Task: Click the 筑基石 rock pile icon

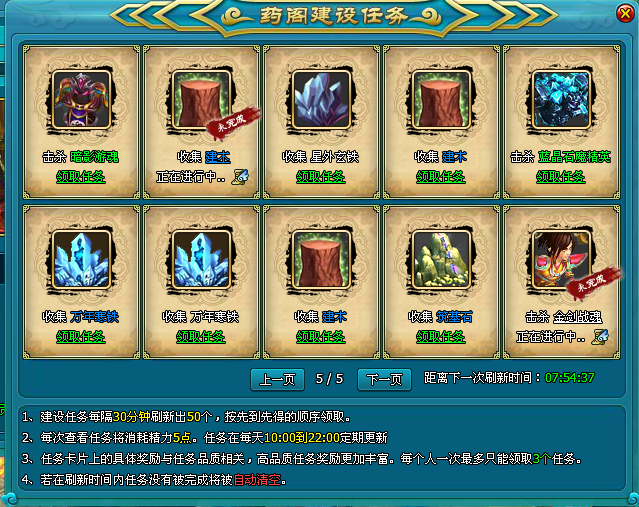Action: click(x=441, y=260)
